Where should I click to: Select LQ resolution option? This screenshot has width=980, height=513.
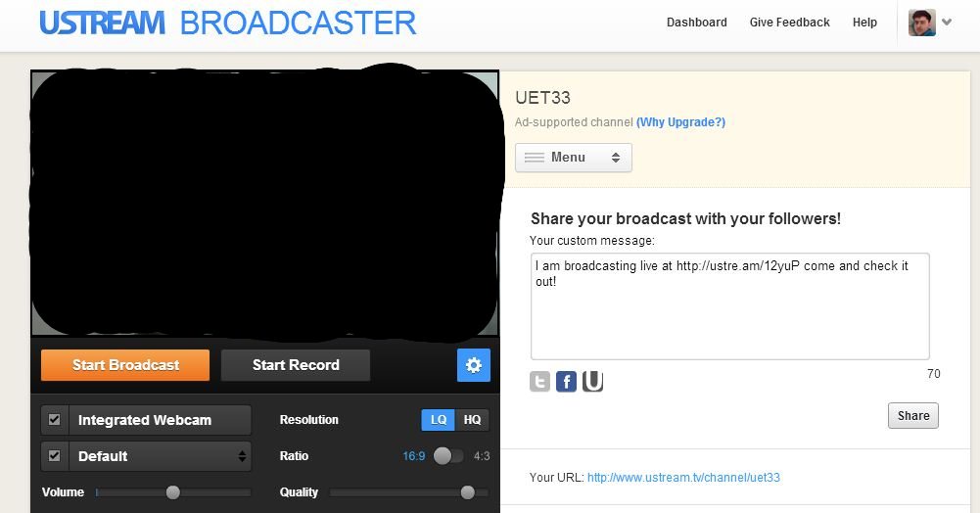(439, 420)
